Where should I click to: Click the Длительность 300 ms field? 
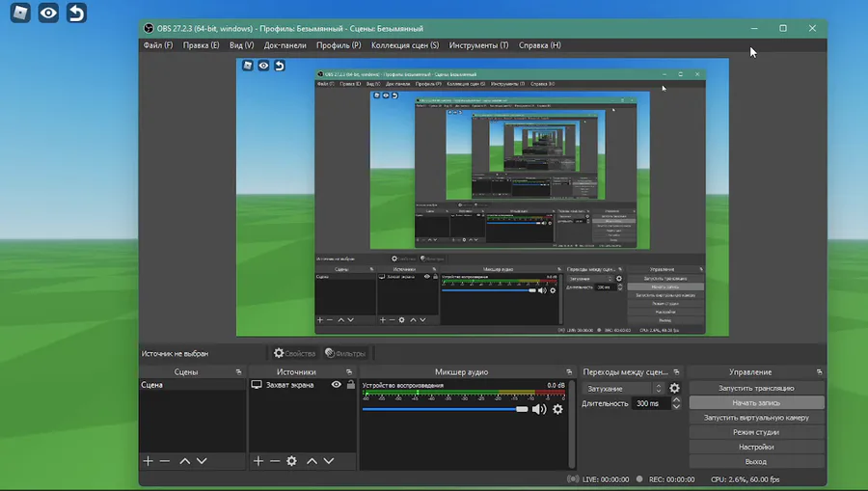tap(650, 403)
